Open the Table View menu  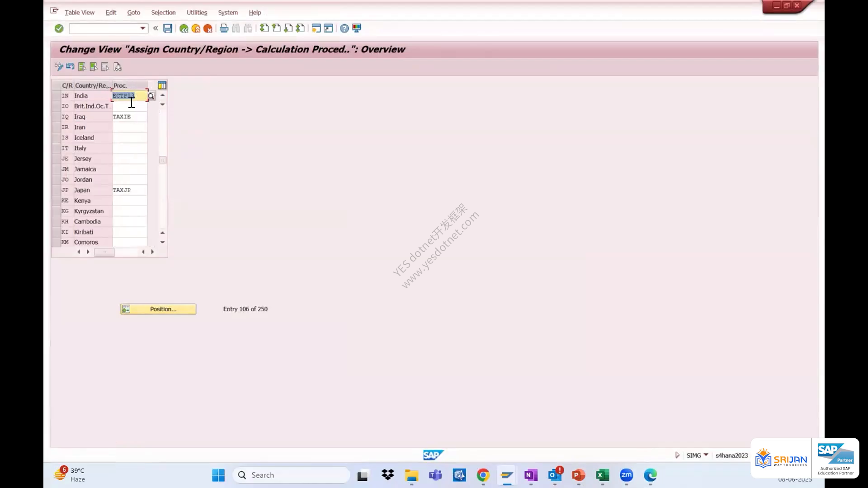[80, 13]
